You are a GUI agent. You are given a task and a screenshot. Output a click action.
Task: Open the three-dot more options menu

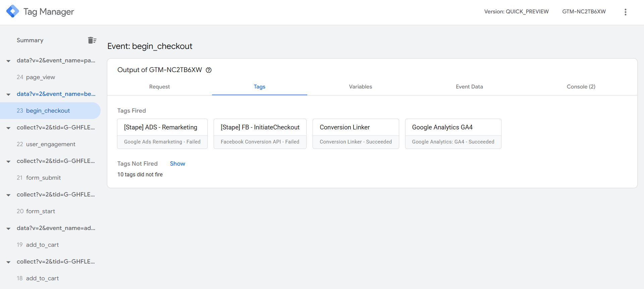pos(625,12)
